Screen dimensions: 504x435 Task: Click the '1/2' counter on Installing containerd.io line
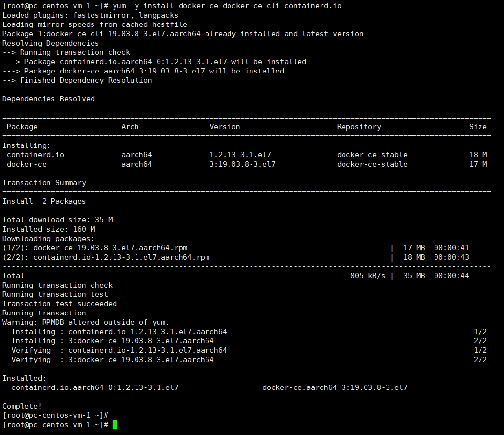pyautogui.click(x=480, y=332)
